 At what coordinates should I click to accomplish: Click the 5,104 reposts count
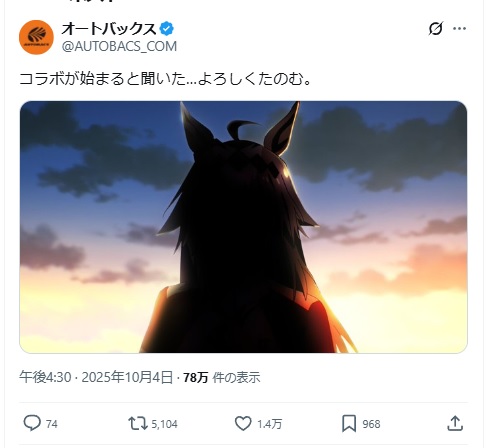pos(164,424)
